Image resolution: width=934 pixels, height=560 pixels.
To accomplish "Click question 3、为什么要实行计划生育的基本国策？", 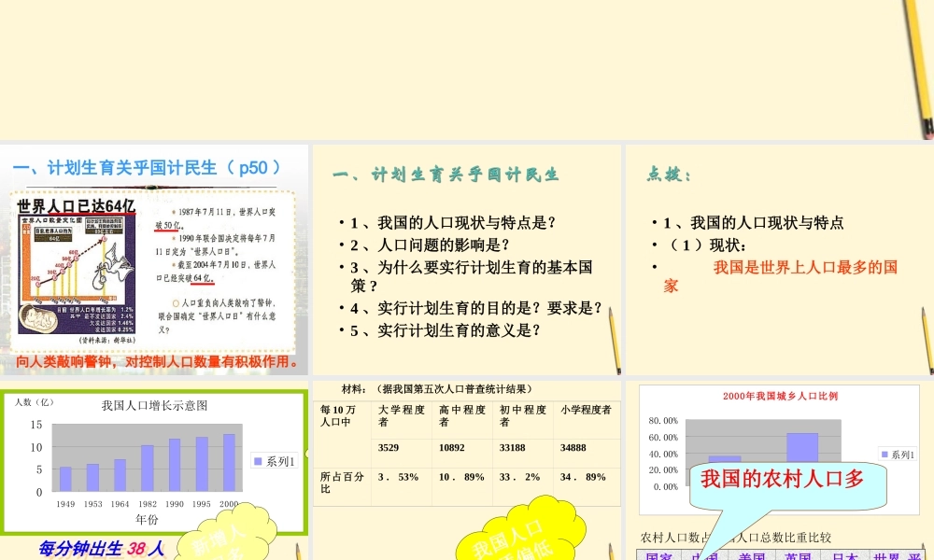I will 471,276.
